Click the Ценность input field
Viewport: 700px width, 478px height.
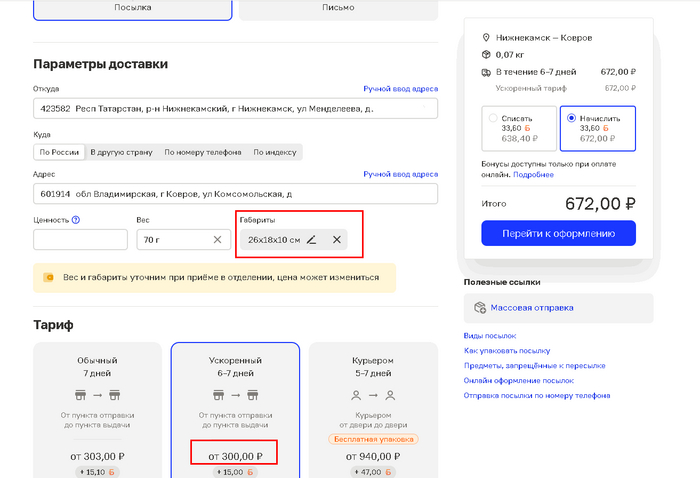point(80,239)
